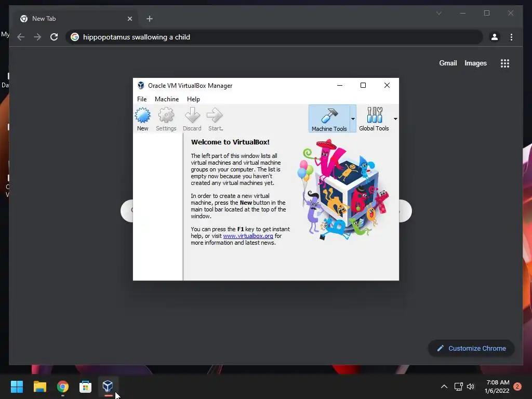Viewport: 532px width, 399px height.
Task: Open Chrome three-dot menu
Action: [x=511, y=37]
